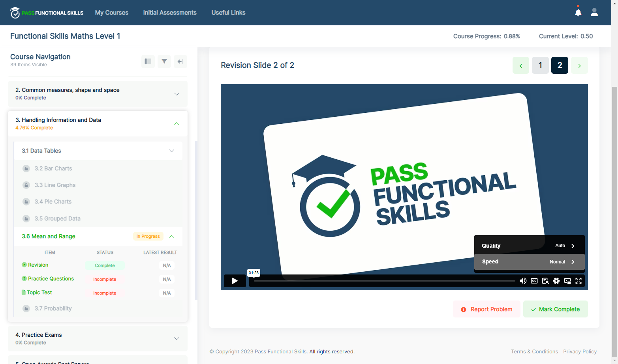Go to the next revision slide arrow

pos(579,65)
